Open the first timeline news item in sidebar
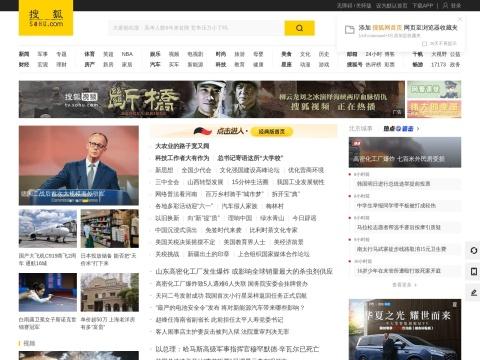The width and height of the screenshot is (480, 360). click(x=393, y=184)
